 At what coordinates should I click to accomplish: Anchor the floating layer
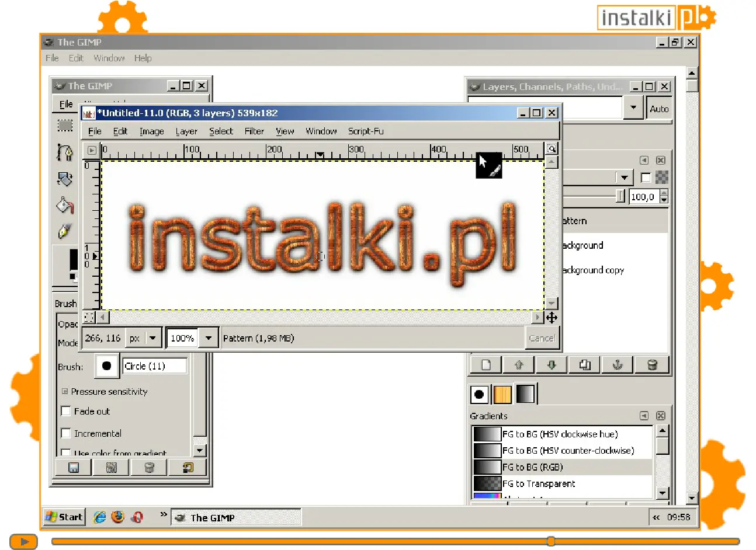click(x=618, y=365)
